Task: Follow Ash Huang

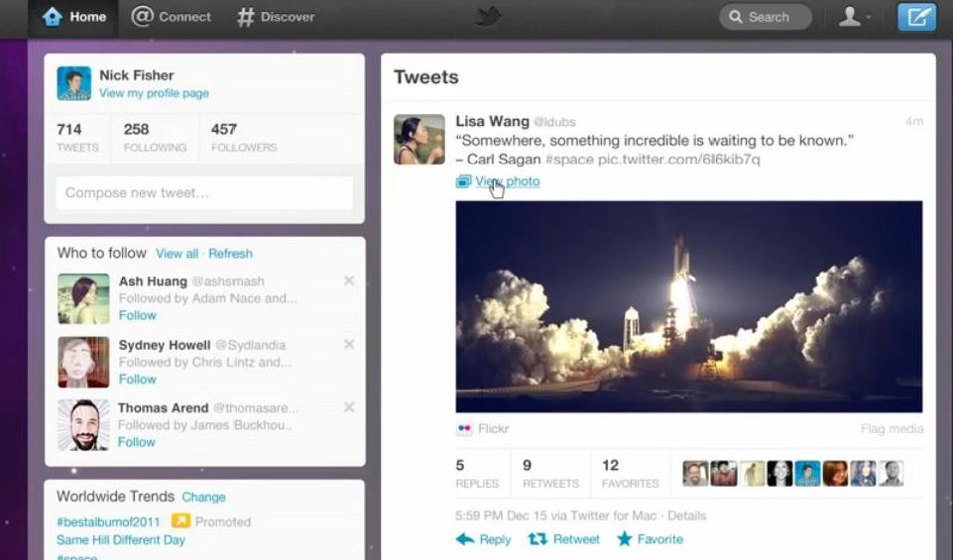Action: pyautogui.click(x=137, y=315)
